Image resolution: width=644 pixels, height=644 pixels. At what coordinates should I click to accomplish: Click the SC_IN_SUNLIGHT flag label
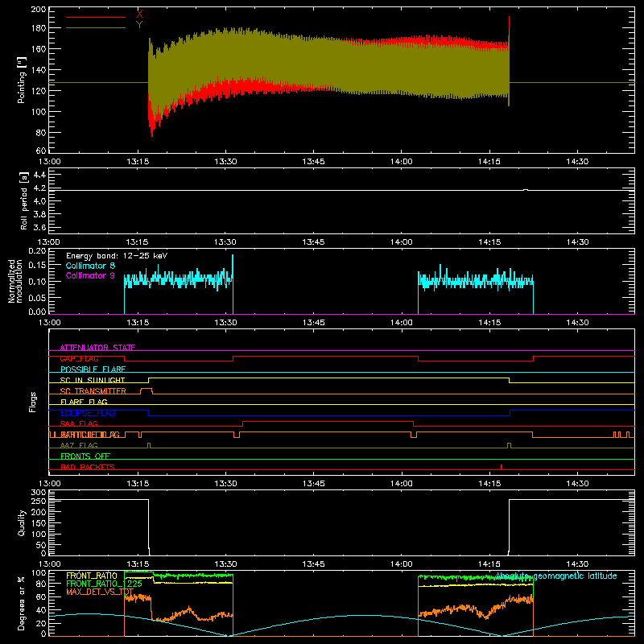click(x=93, y=380)
